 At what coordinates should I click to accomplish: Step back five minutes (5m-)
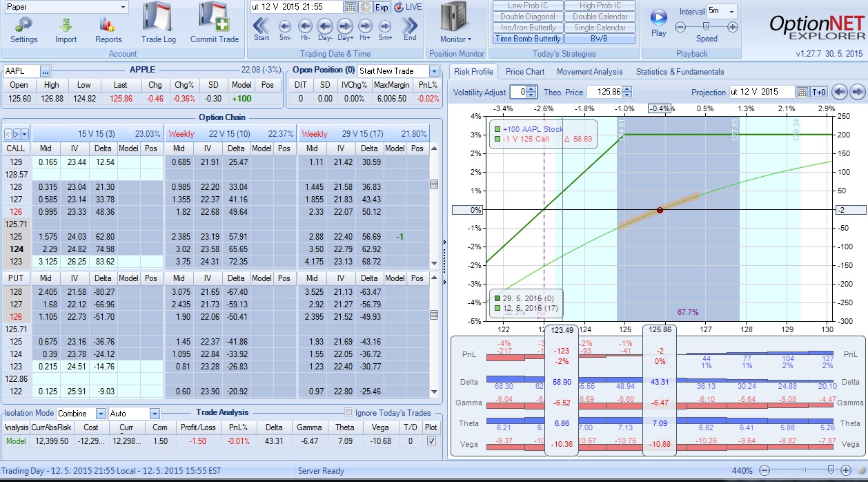285,26
